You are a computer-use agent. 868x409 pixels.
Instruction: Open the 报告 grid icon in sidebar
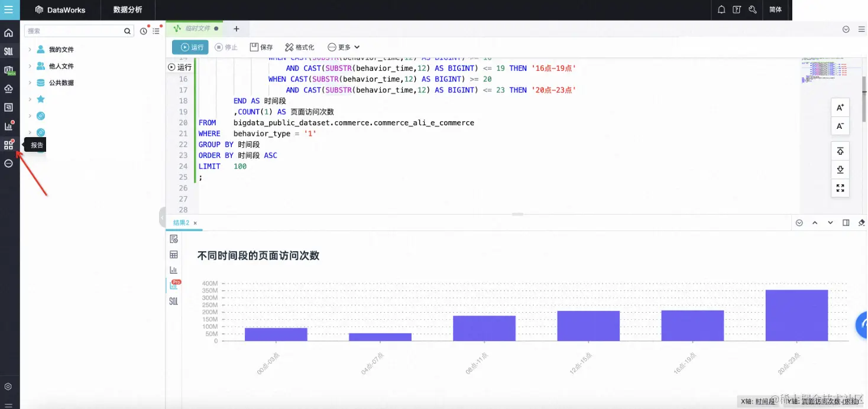pyautogui.click(x=9, y=145)
